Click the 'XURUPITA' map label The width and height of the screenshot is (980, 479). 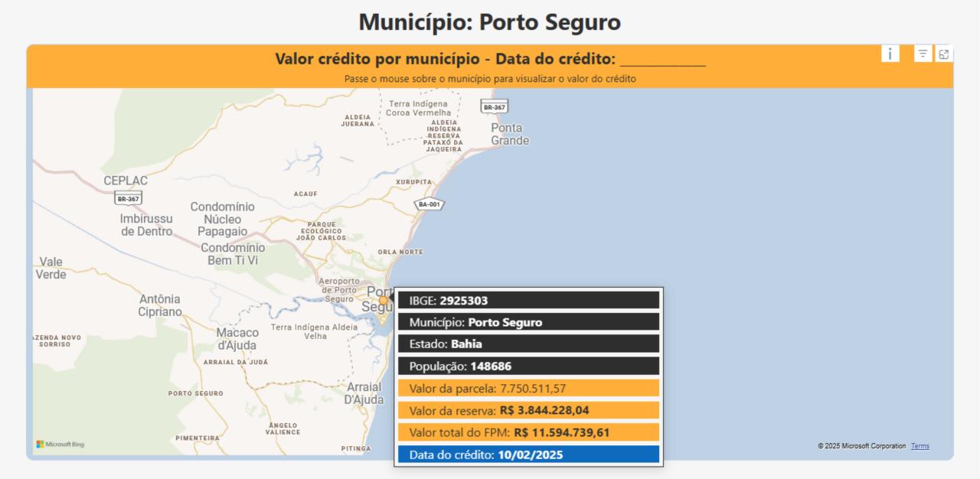click(414, 182)
